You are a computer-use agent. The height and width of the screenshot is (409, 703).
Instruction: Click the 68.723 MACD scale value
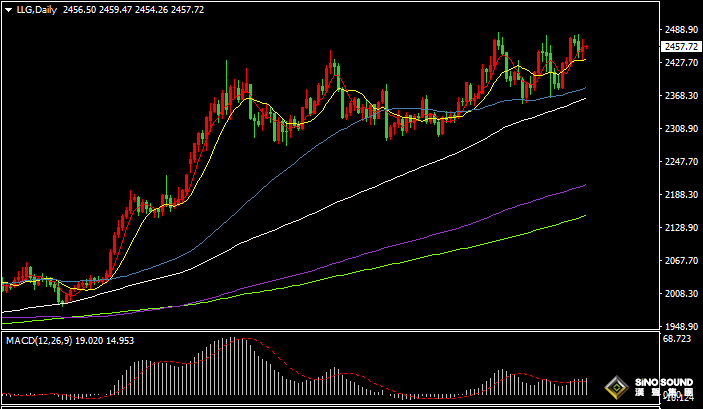677,341
